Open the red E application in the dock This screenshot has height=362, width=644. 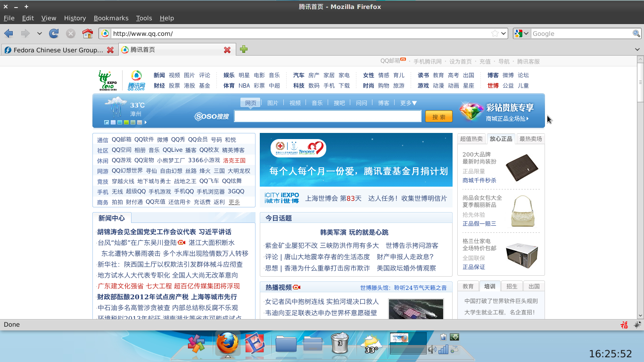coord(255,343)
